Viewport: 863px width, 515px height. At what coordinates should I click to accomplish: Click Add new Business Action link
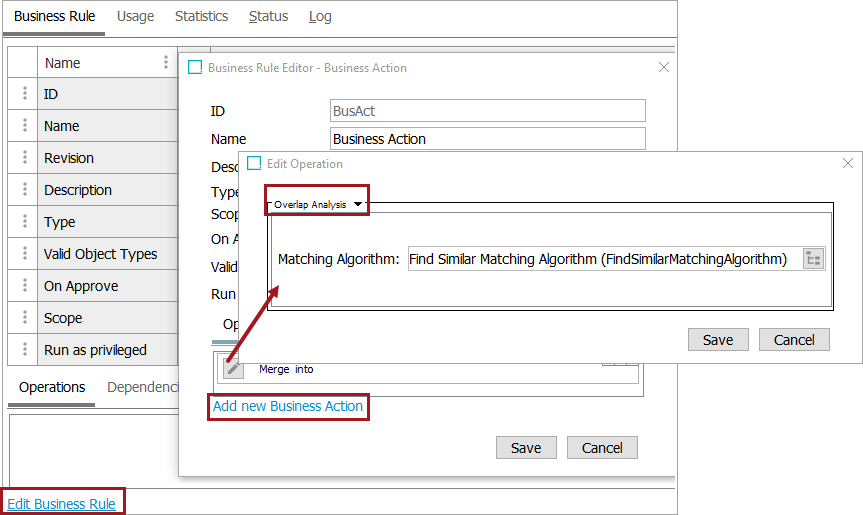(x=288, y=406)
